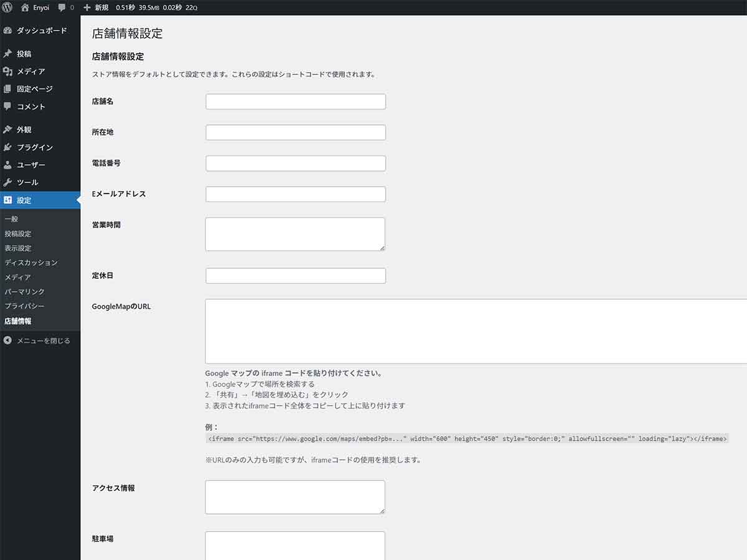Select 一般 settings submenu item

pyautogui.click(x=11, y=219)
